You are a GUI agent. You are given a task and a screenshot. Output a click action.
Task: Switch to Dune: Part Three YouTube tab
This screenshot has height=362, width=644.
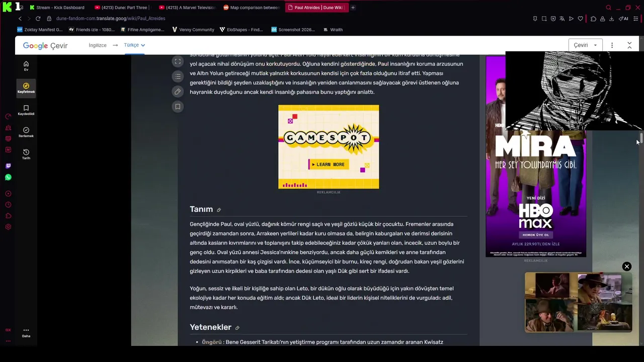[x=123, y=8]
